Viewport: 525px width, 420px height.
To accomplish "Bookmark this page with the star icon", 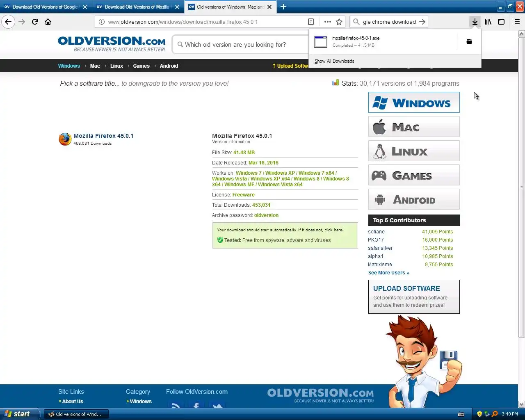I will click(x=339, y=22).
